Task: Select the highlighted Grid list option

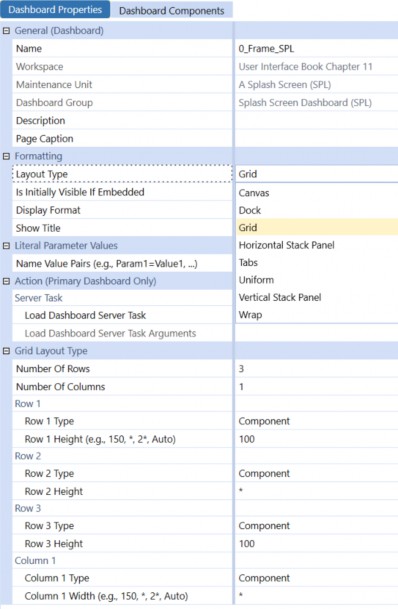Action: tap(317, 228)
